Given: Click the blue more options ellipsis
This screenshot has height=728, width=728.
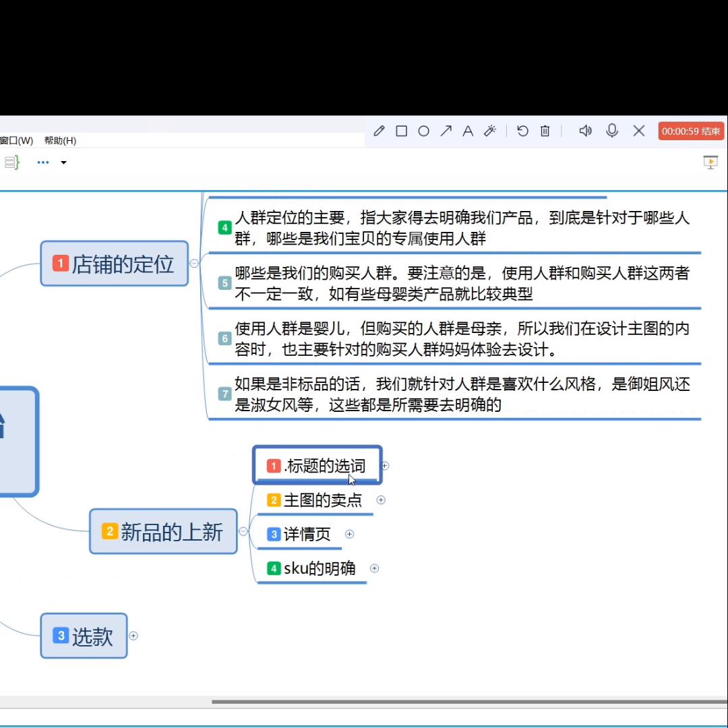Looking at the screenshot, I should click(42, 162).
